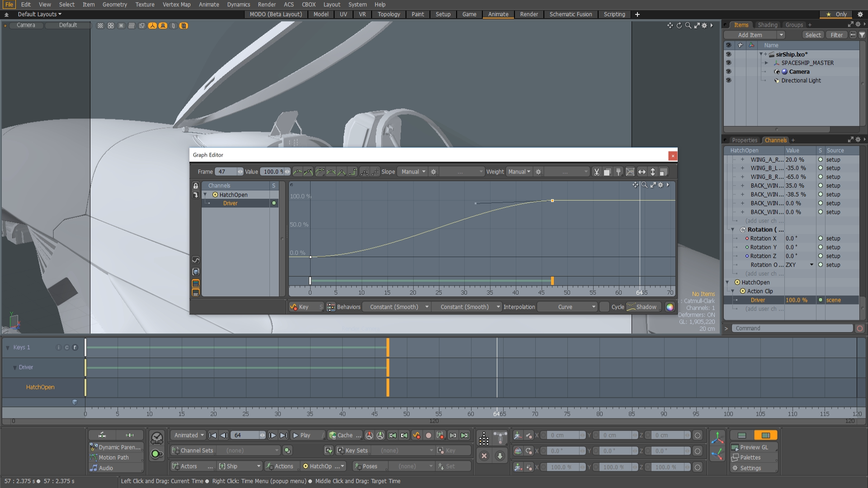Screen dimensions: 868x488
Task: Toggle the Only star filter at top right
Action: (836, 14)
